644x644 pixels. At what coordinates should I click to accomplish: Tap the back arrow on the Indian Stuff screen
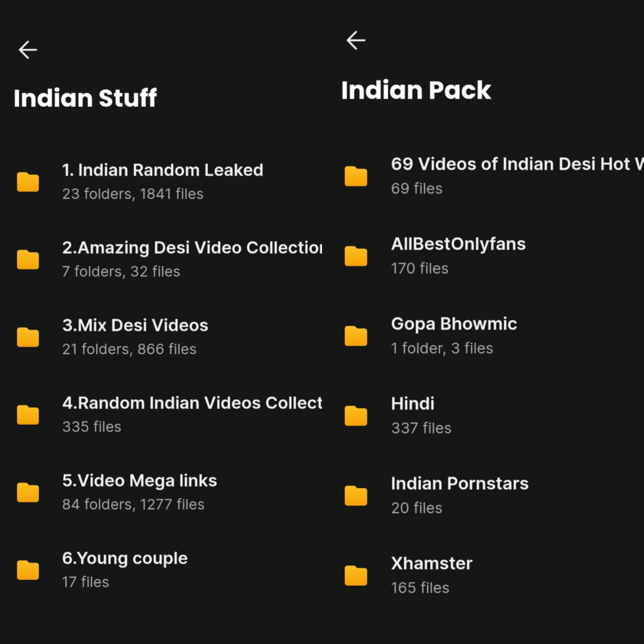28,49
